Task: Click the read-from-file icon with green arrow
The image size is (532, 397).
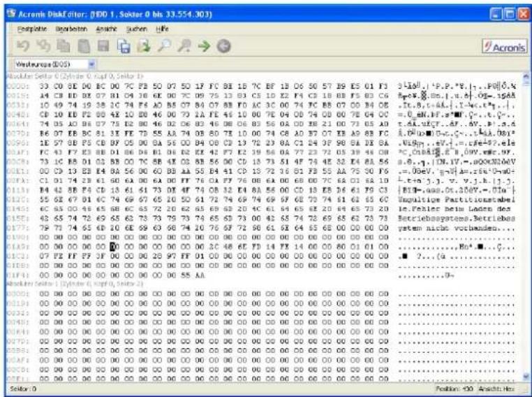Action: (x=144, y=46)
